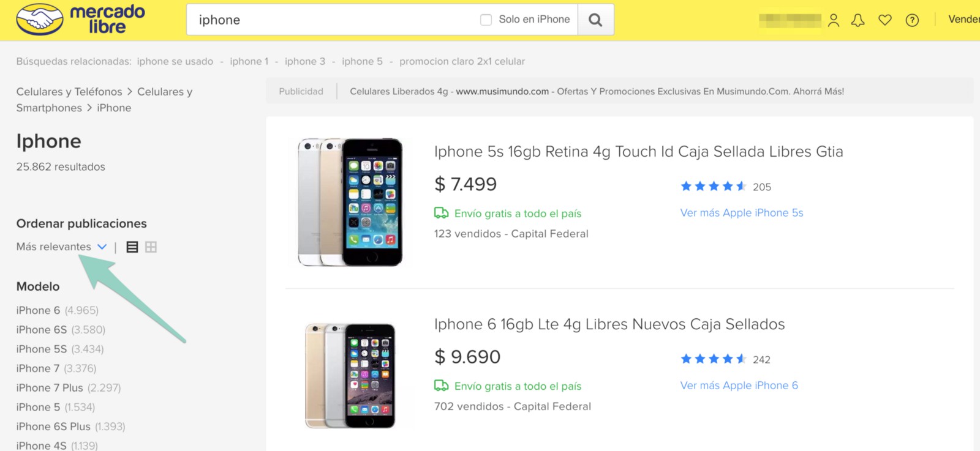Viewport: 980px width, 451px height.
Task: Click related search iphone se usado
Action: (175, 61)
